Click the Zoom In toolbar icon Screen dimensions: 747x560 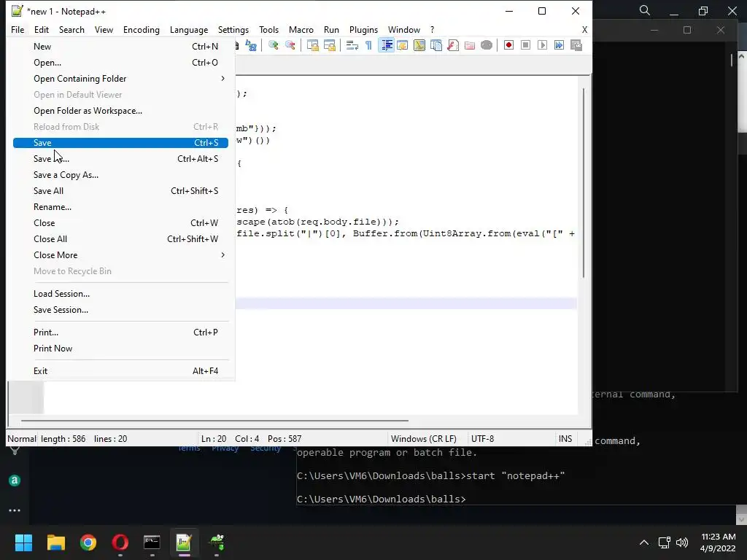click(x=274, y=45)
